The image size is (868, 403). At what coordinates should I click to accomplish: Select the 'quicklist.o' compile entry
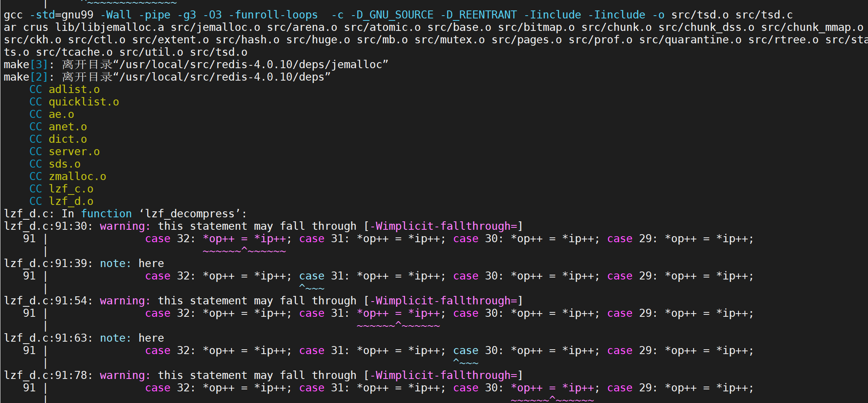(84, 102)
